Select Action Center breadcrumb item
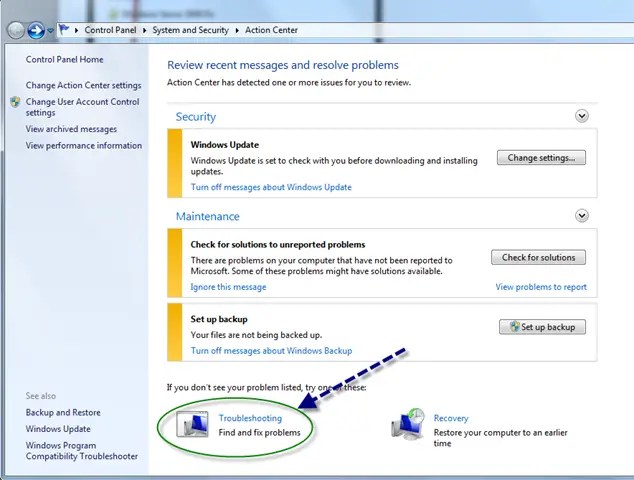This screenshot has width=634, height=480. [x=271, y=30]
